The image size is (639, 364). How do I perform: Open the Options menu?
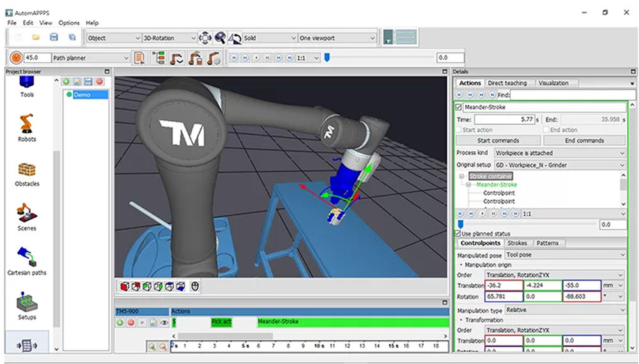click(68, 23)
